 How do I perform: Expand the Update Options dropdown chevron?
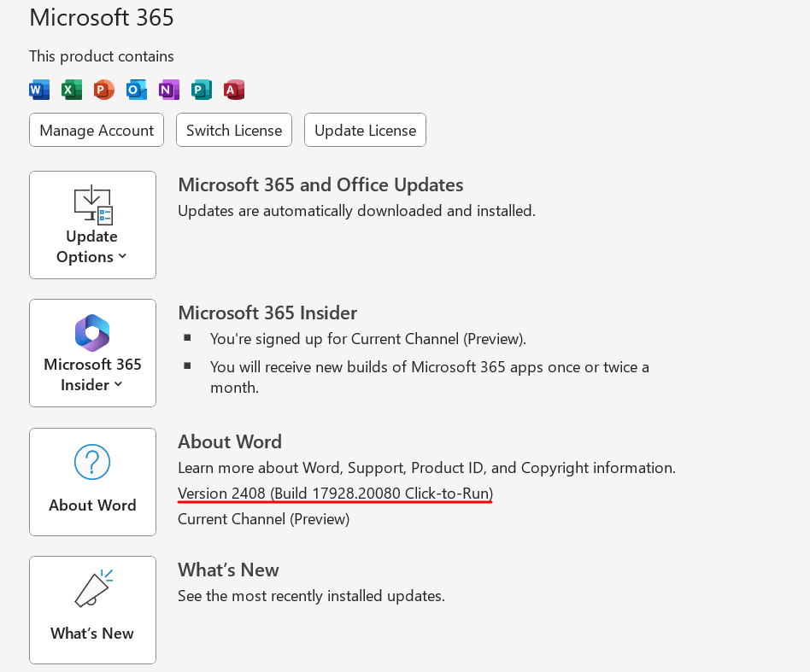[x=122, y=256]
